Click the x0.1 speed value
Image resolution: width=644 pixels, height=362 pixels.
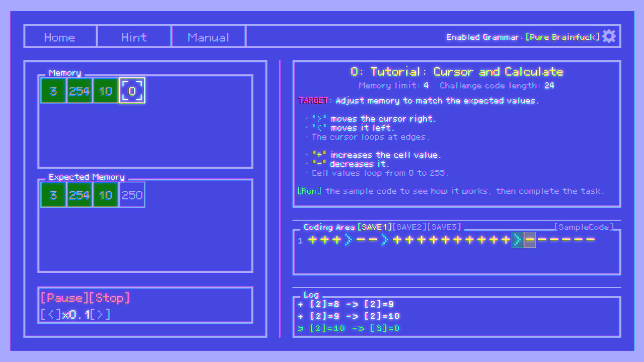[x=75, y=314]
